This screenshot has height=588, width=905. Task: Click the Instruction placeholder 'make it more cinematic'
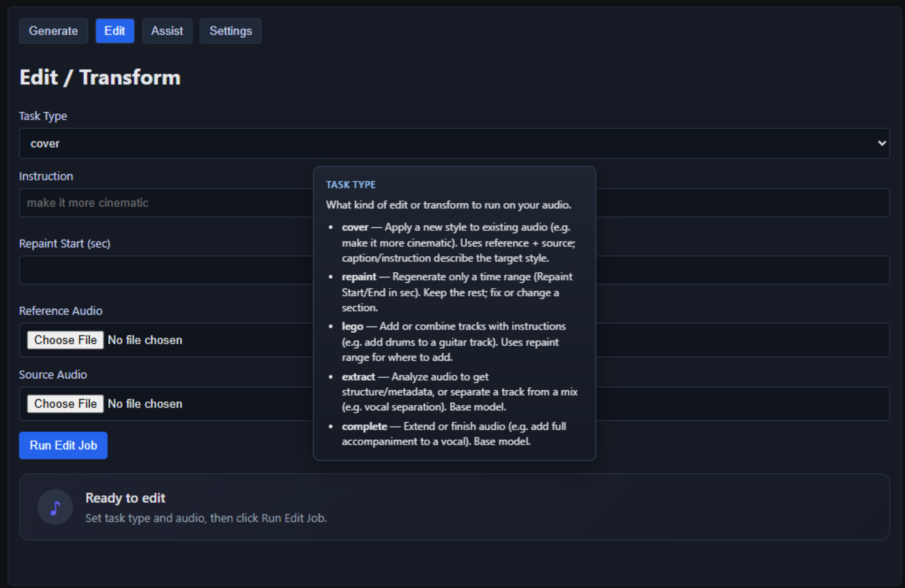coord(87,203)
